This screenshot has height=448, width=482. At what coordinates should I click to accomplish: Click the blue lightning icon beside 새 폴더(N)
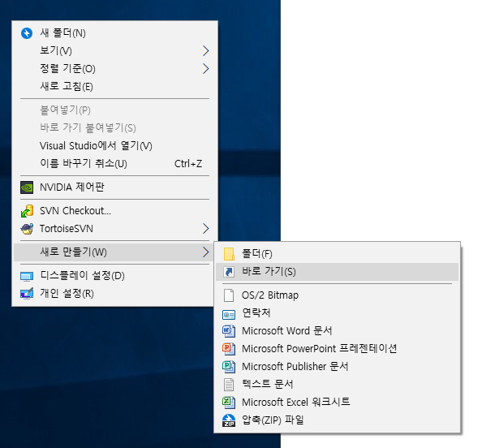pyautogui.click(x=27, y=33)
